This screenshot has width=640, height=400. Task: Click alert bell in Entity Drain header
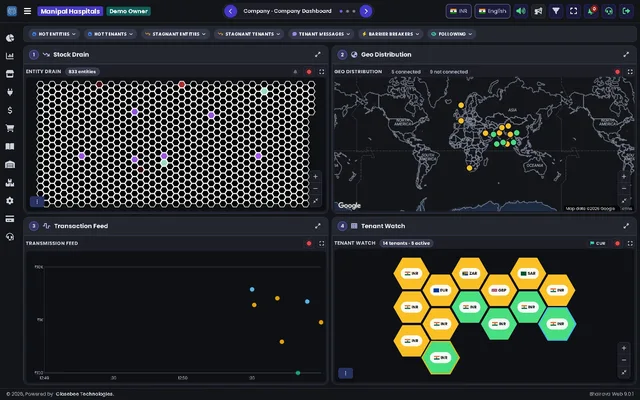[296, 72]
